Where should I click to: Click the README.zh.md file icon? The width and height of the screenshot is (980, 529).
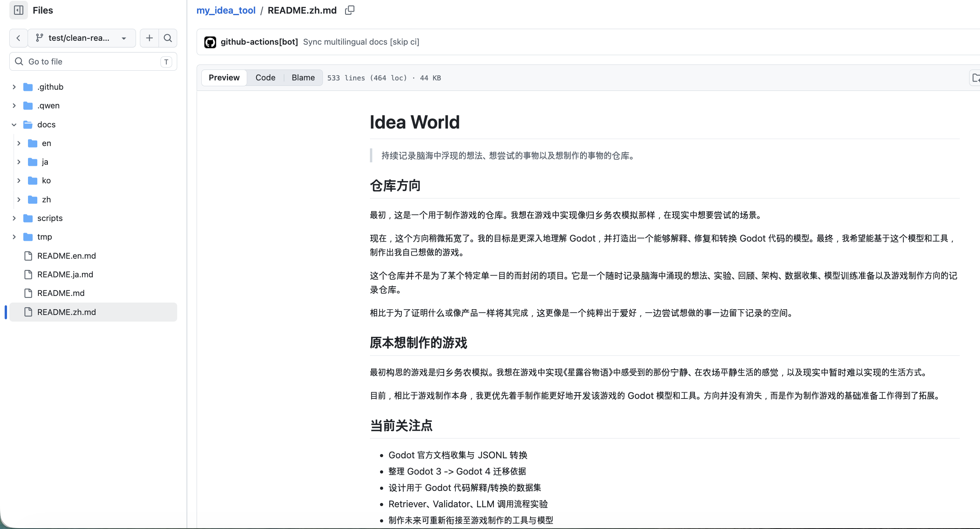point(28,312)
